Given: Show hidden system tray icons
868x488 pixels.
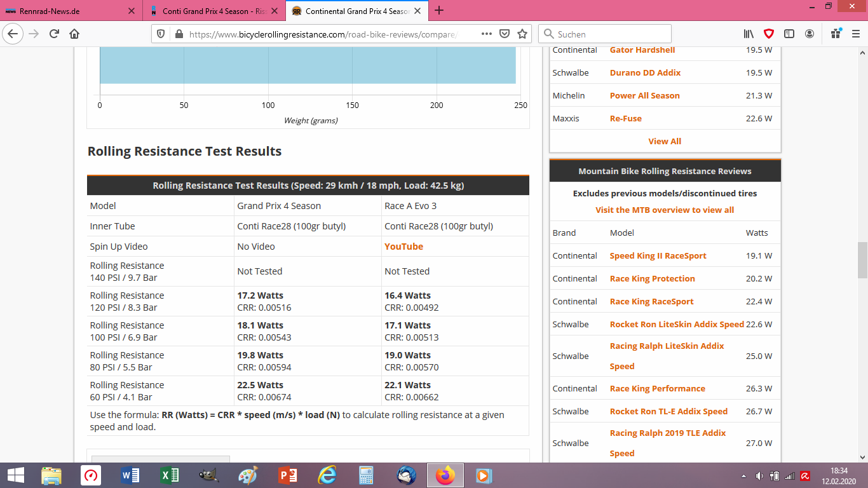Looking at the screenshot, I should click(x=744, y=476).
